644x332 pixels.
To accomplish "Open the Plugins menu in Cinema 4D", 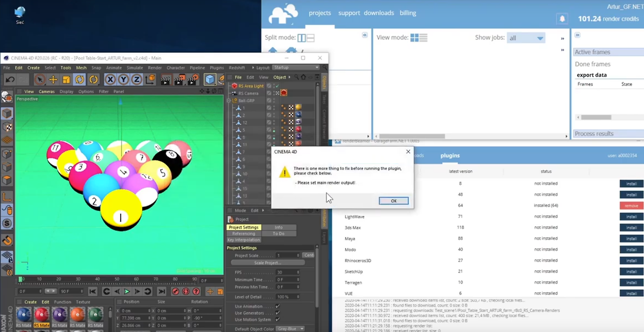I will pyautogui.click(x=217, y=67).
